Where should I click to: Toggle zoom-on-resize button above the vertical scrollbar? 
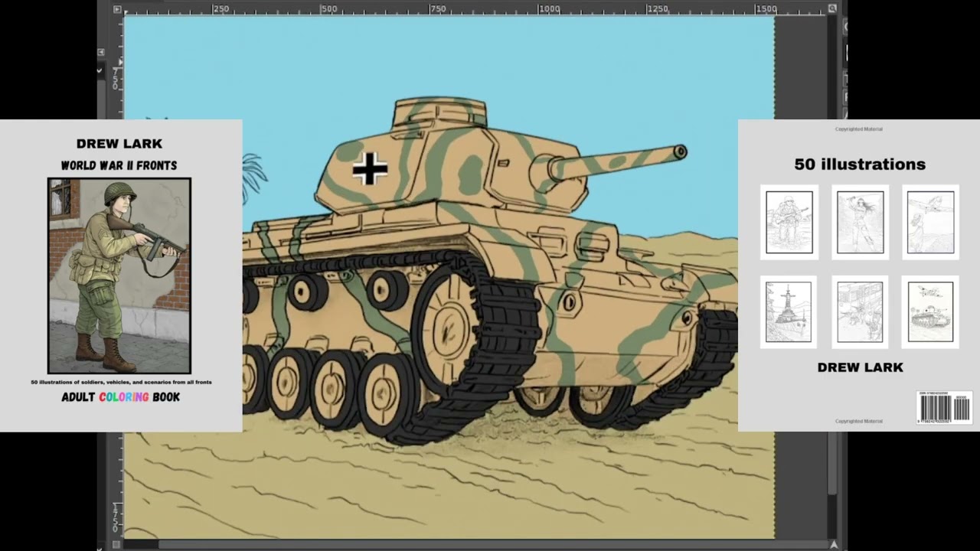tap(832, 9)
